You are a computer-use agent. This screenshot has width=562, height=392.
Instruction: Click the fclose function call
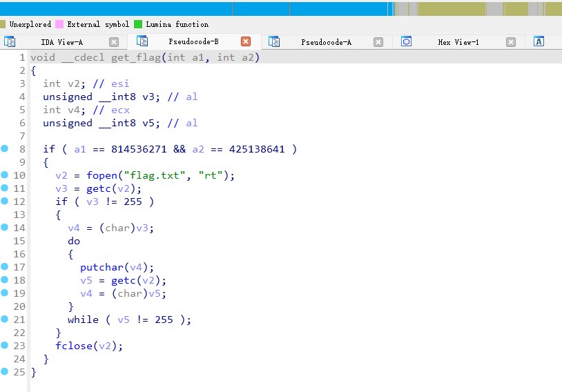tap(74, 346)
